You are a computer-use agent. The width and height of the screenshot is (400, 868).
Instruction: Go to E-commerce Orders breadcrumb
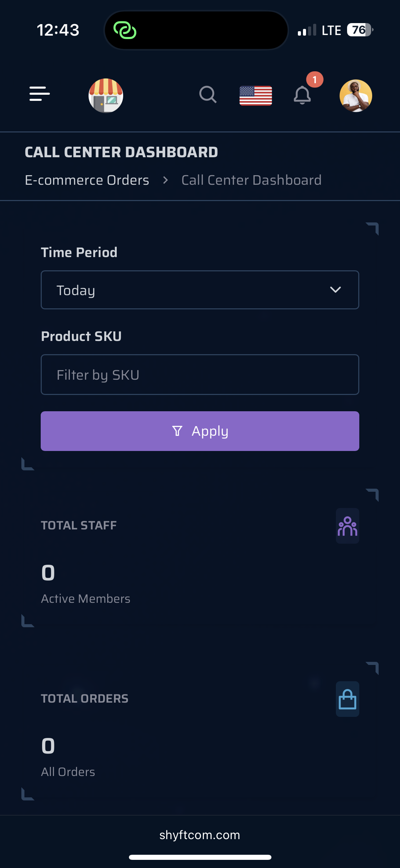pos(87,180)
